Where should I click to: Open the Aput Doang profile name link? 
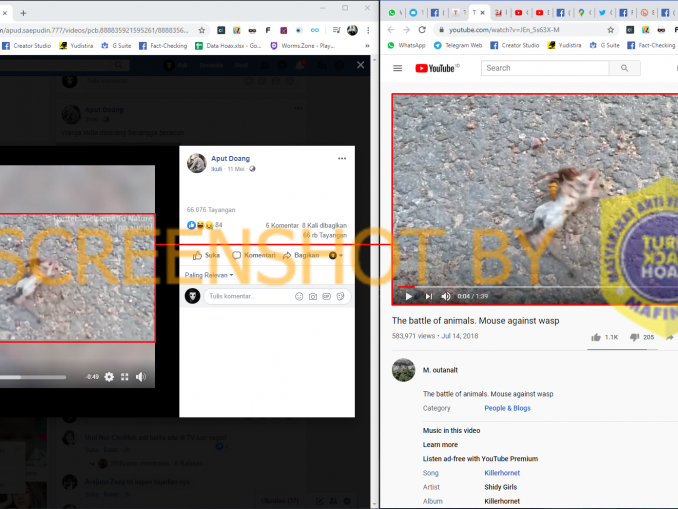point(230,158)
